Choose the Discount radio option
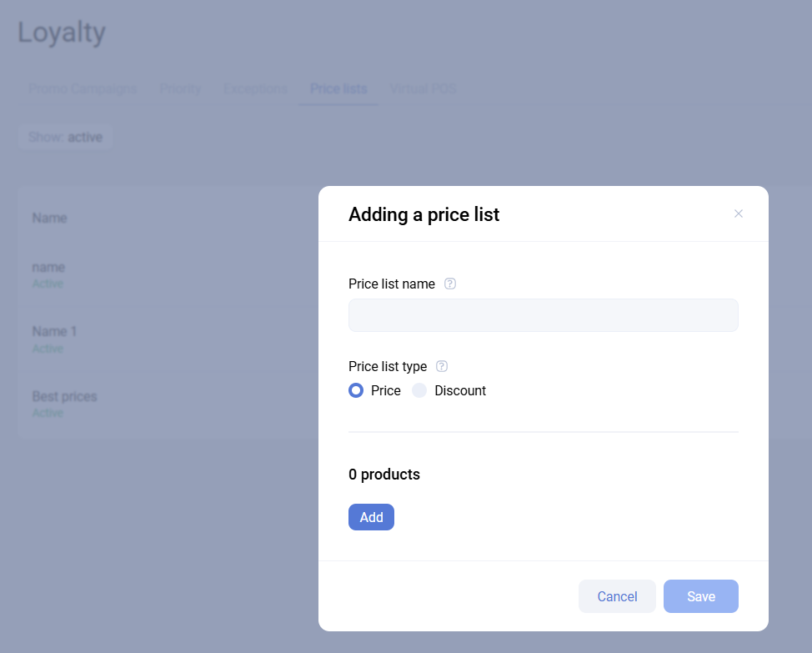Screen dimensions: 812x653 point(419,390)
